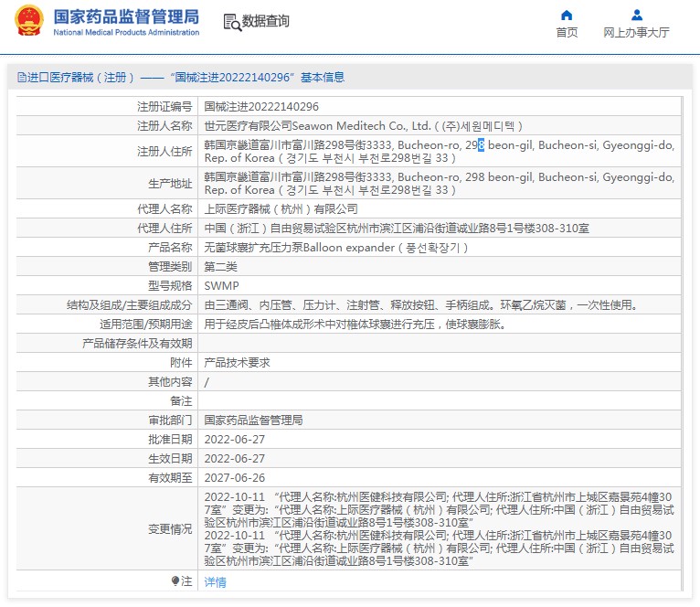Viewport: 700px width, 607px height.
Task: Click the 有效期至 date 2027-06-26
Action: (234, 477)
